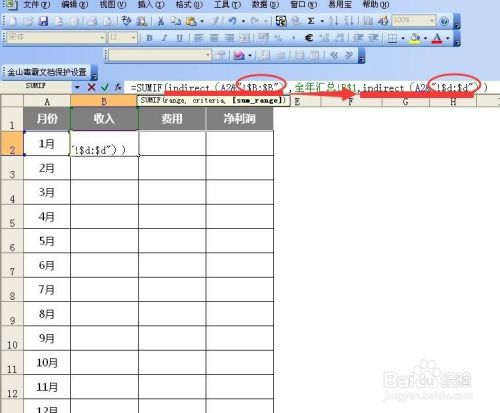Toggle Center alignment
The image size is (500, 413).
[214, 38]
